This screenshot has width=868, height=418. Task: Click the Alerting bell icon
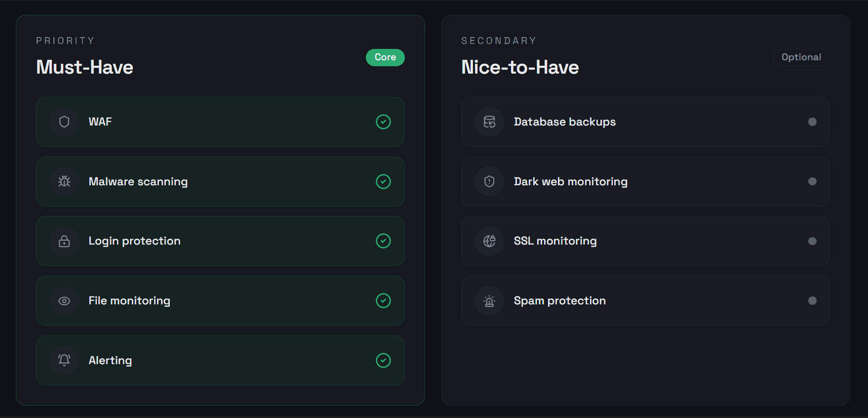64,360
